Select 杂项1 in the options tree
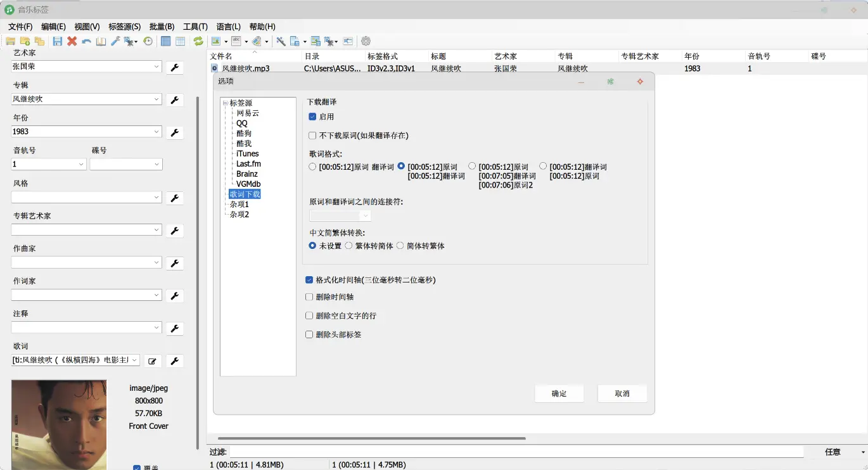This screenshot has height=470, width=868. (239, 205)
